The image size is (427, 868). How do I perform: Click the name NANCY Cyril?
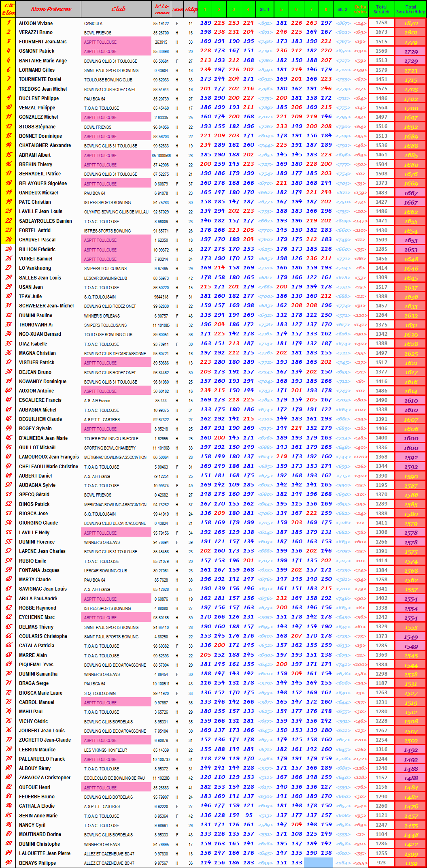pos(32,825)
